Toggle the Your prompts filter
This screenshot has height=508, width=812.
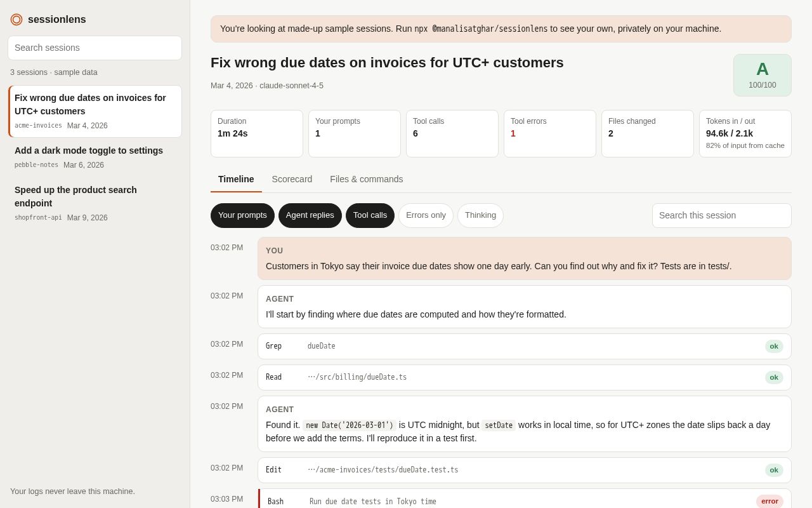click(x=242, y=215)
